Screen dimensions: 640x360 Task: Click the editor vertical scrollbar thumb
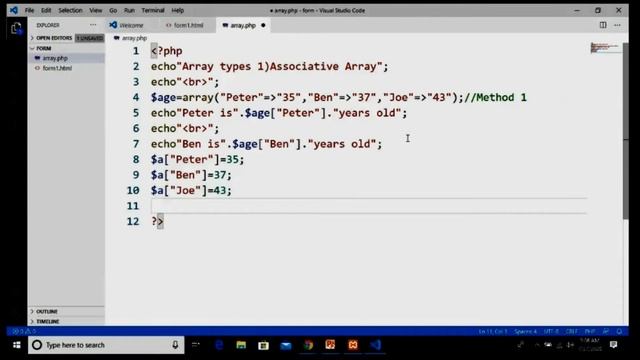[x=626, y=131]
